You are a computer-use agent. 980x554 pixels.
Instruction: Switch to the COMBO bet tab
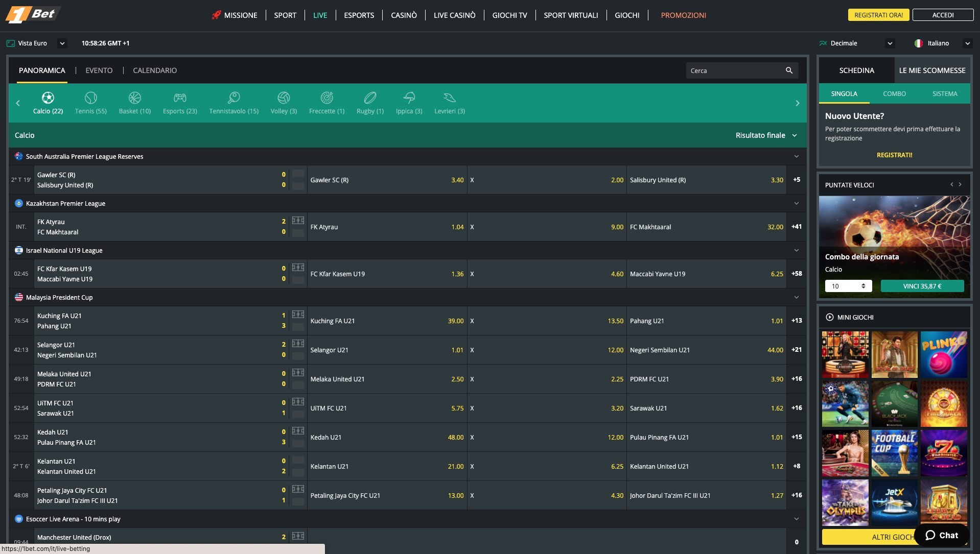(x=894, y=93)
